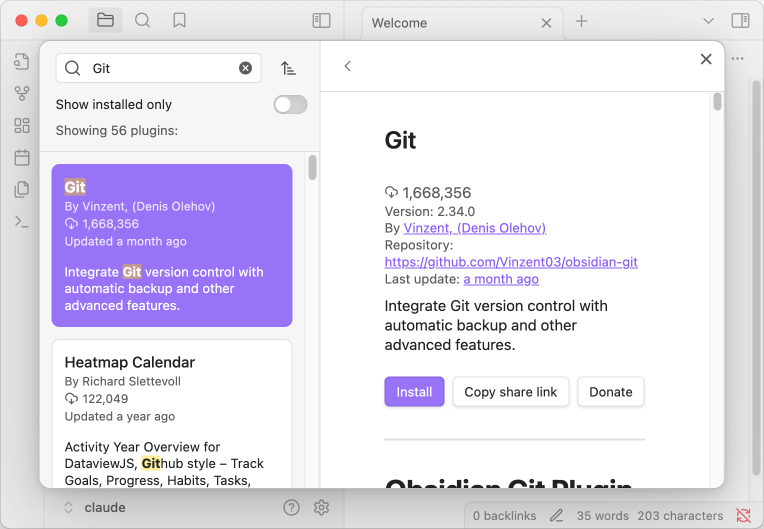
Task: Open the canvas ribbon icon
Action: coord(21,125)
